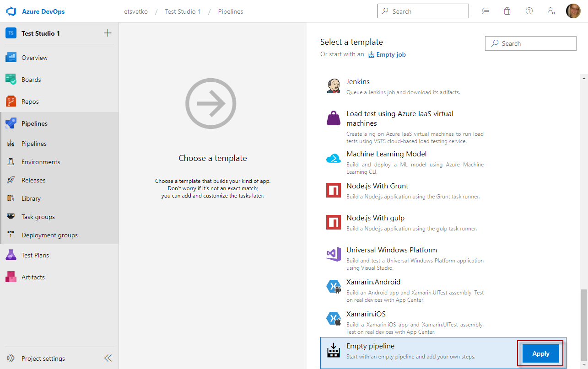
Task: Click the plus icon next to Test Studio 1
Action: coord(108,33)
